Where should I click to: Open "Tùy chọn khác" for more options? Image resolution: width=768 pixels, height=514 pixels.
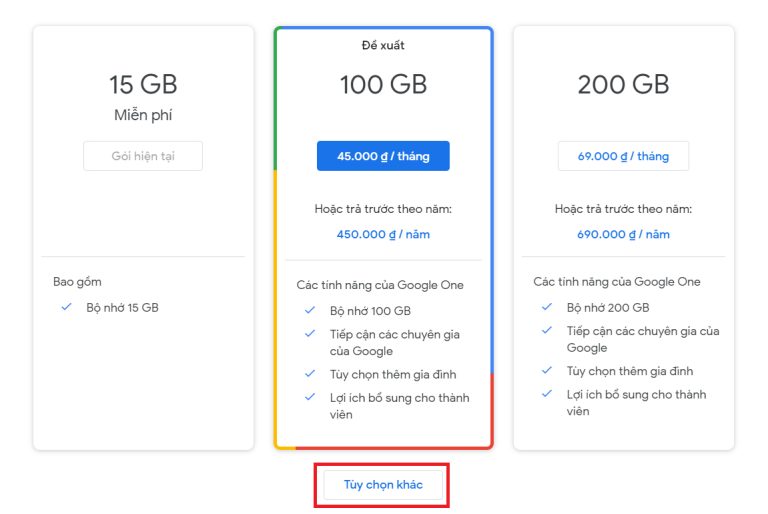click(383, 485)
